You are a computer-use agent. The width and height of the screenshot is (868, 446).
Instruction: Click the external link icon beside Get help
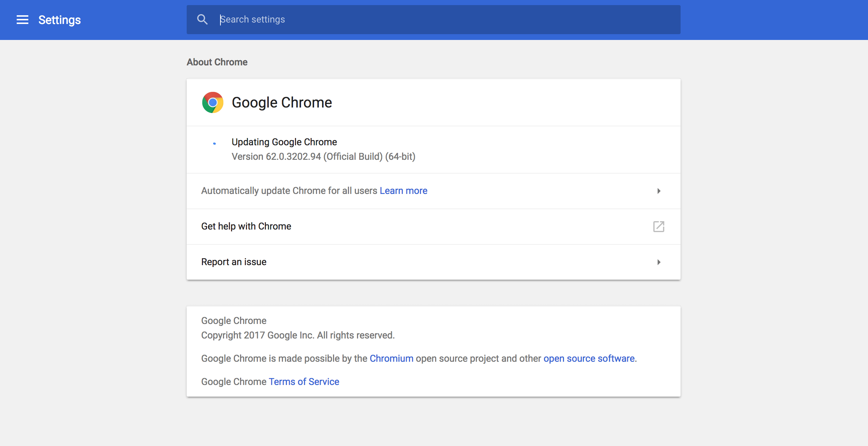[659, 226]
